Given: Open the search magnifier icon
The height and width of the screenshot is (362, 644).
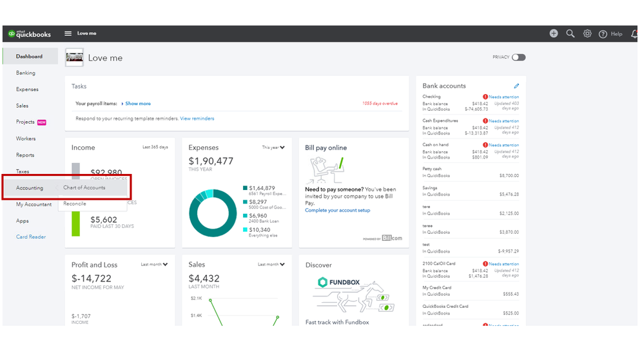Looking at the screenshot, I should [x=570, y=33].
